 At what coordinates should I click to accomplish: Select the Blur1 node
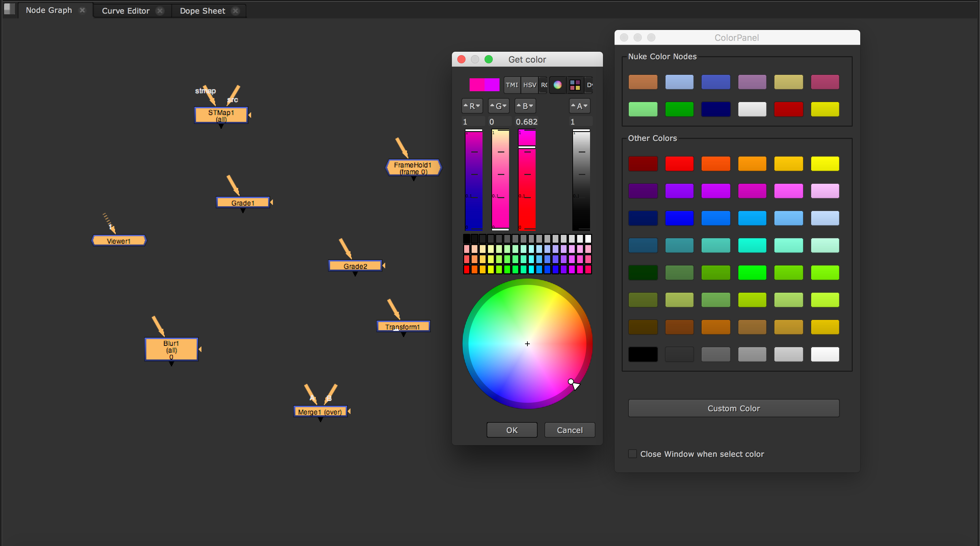click(171, 349)
